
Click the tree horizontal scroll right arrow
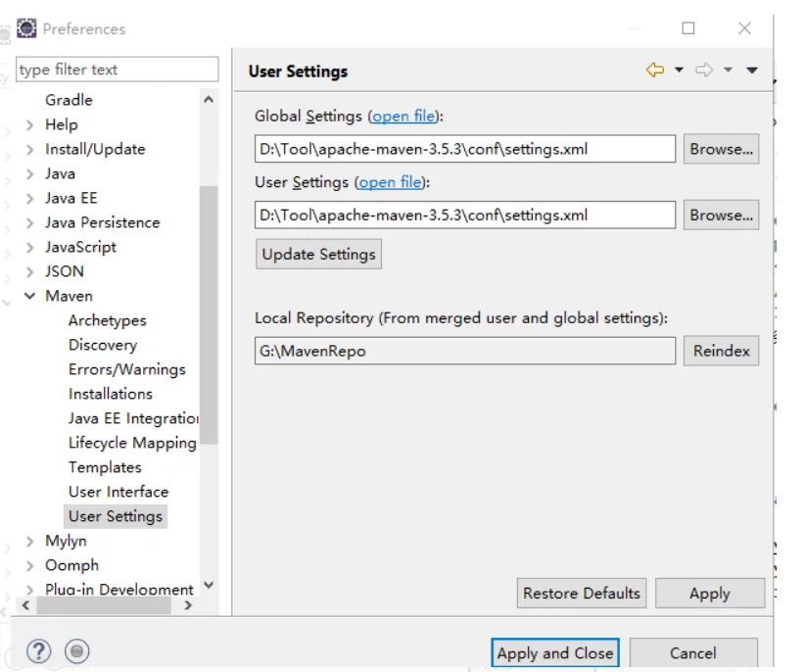point(188,605)
